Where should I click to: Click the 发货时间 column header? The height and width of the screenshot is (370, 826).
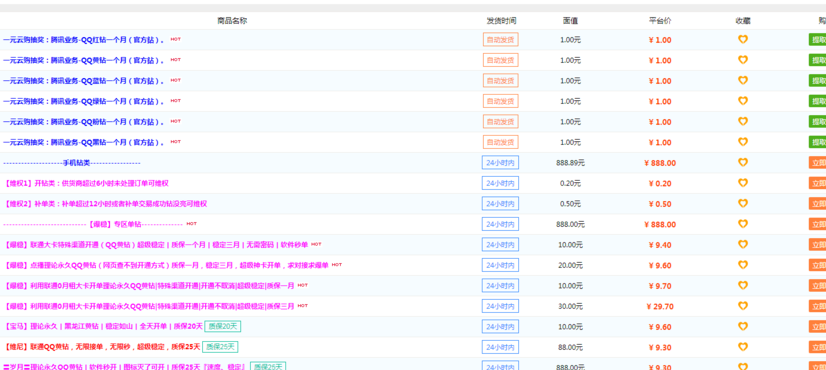tap(502, 21)
